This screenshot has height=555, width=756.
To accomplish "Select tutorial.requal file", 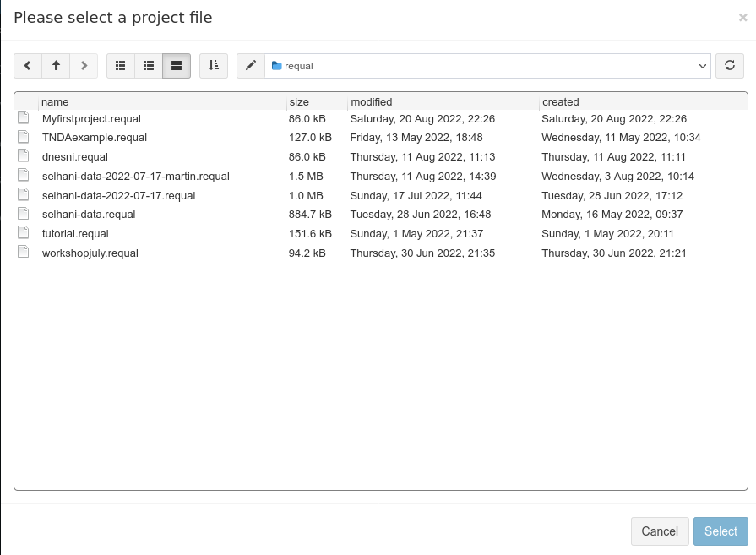I will point(75,233).
